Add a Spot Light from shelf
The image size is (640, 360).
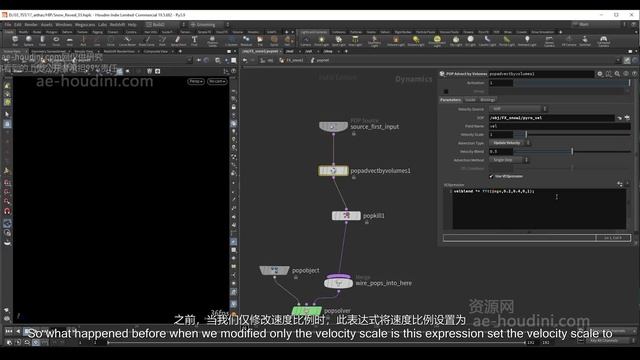[338, 40]
